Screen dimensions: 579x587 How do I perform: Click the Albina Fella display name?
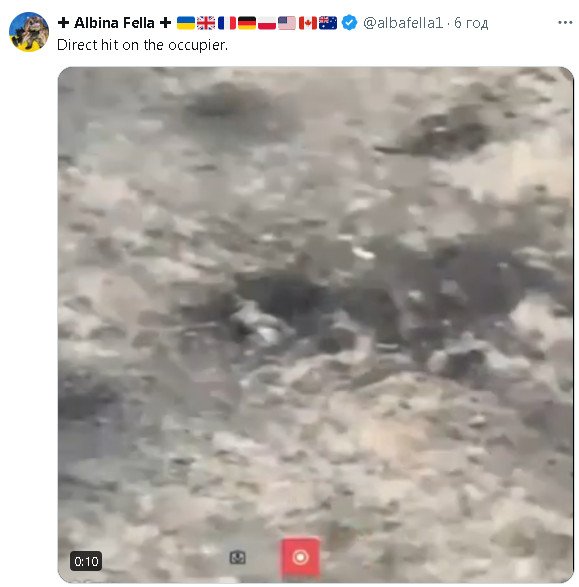[114, 23]
